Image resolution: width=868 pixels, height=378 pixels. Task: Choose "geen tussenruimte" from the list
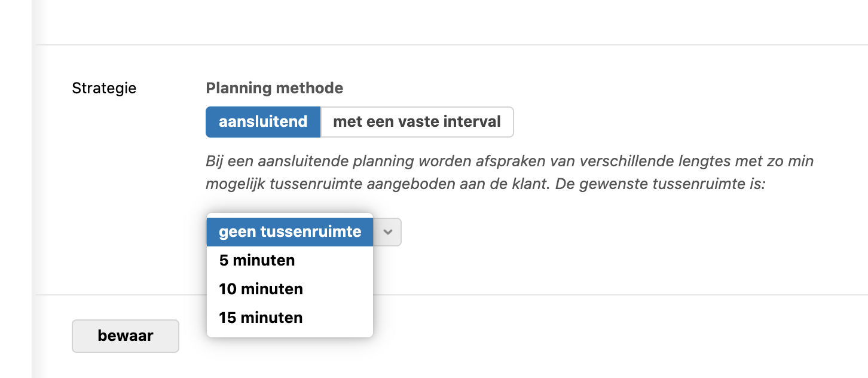pyautogui.click(x=290, y=232)
